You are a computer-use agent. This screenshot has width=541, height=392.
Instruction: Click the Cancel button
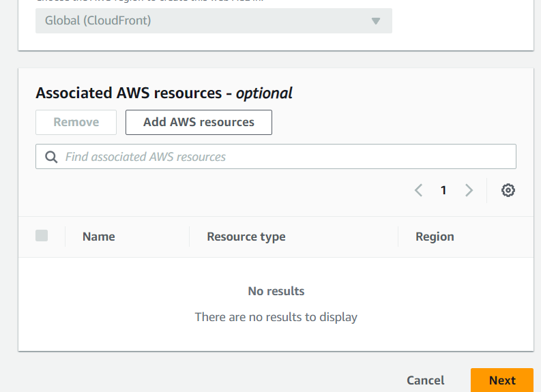pyautogui.click(x=426, y=380)
